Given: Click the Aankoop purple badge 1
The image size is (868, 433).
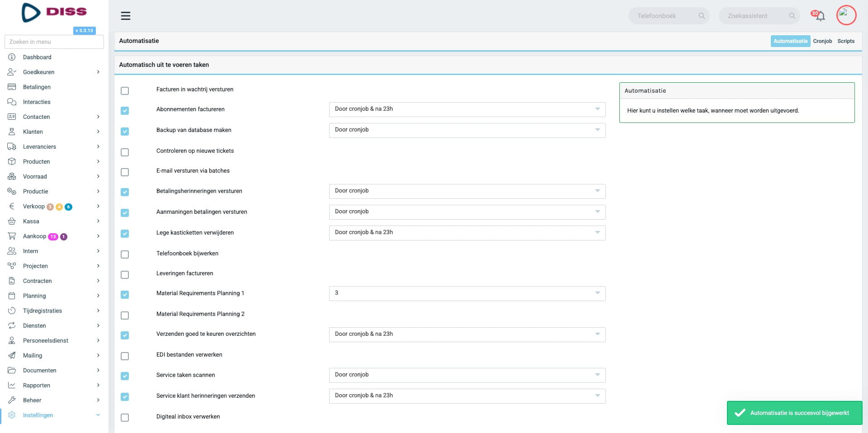Looking at the screenshot, I should [64, 236].
